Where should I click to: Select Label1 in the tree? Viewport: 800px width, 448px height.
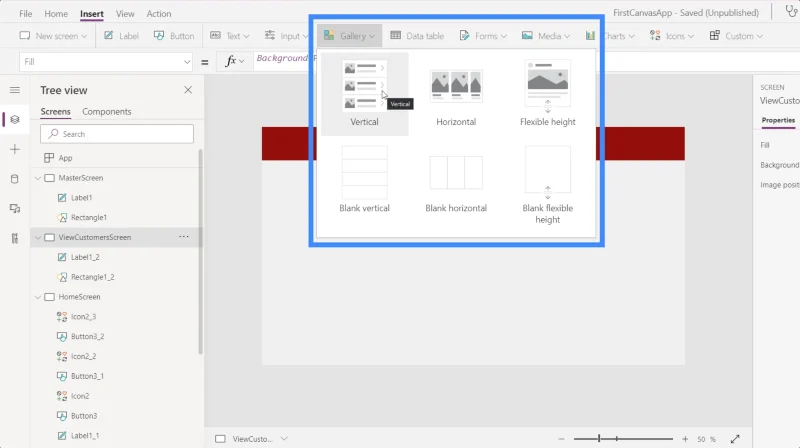click(x=81, y=198)
